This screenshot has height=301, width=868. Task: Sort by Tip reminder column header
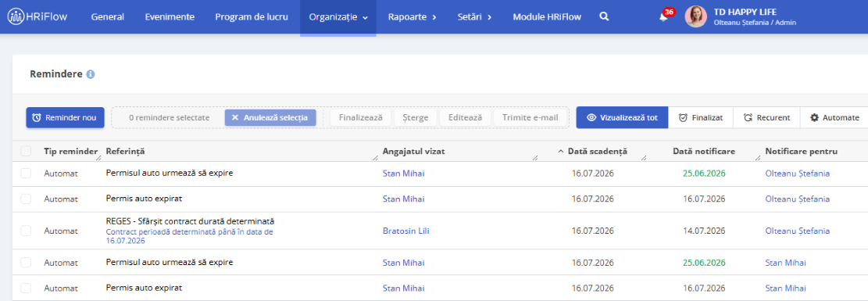(x=71, y=151)
